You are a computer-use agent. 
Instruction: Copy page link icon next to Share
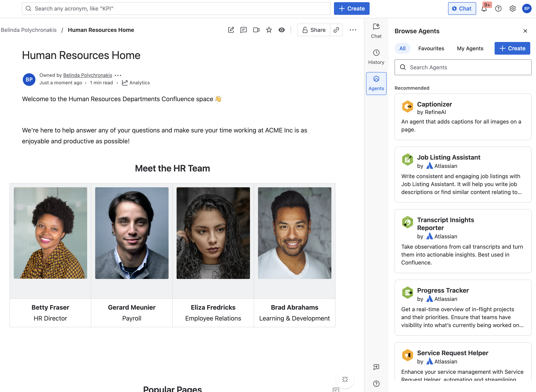[x=336, y=30]
